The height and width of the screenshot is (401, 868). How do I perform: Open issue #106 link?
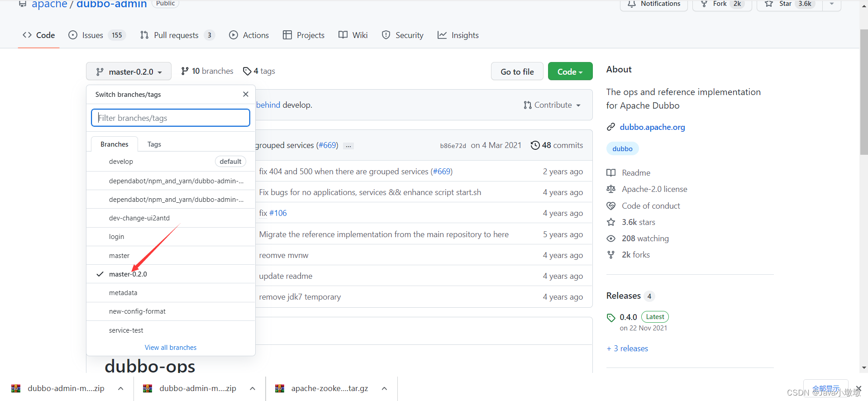coord(278,213)
